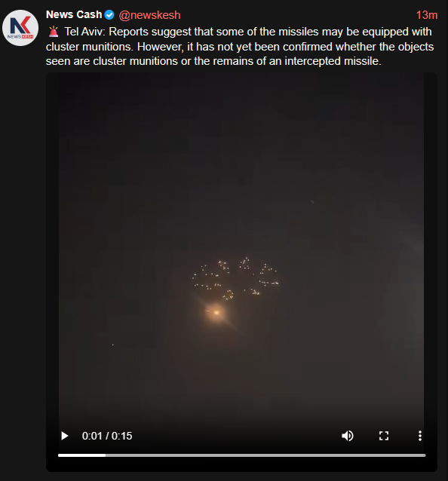Visit the @newskesh handle link
The image size is (448, 481).
(149, 15)
